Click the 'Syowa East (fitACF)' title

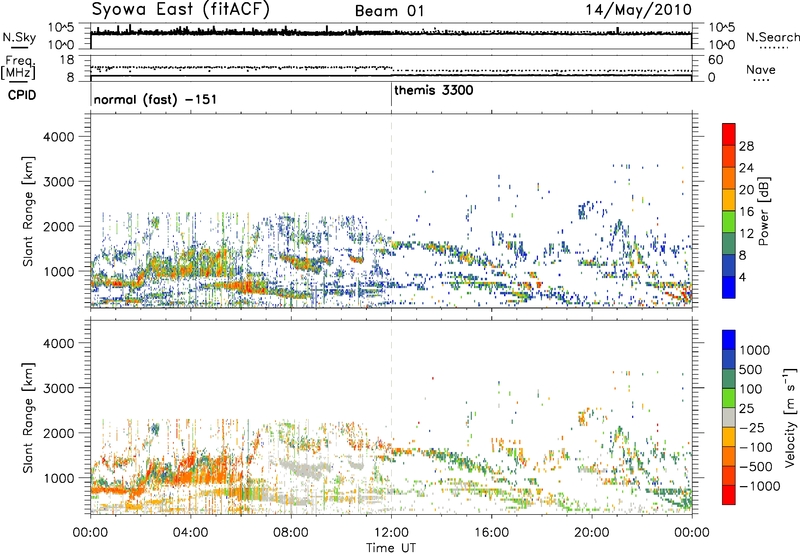point(180,10)
